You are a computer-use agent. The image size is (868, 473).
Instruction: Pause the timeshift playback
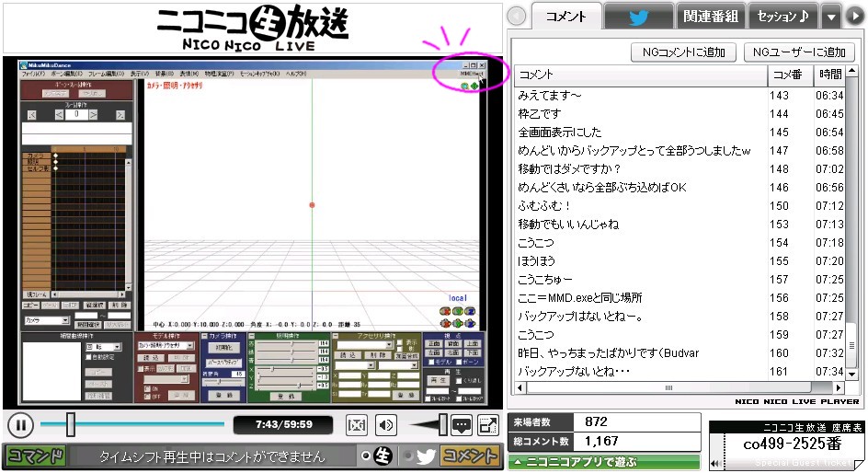point(20,425)
